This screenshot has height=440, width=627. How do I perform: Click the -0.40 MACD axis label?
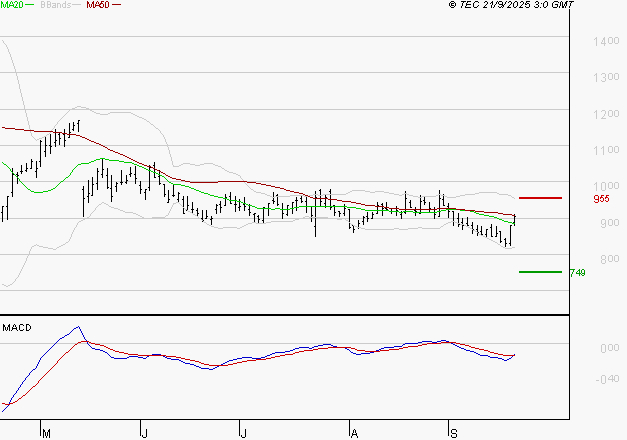608,378
